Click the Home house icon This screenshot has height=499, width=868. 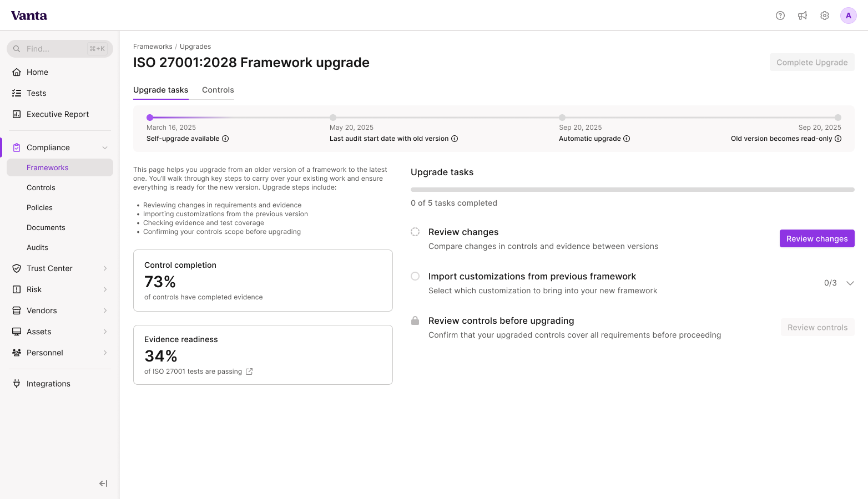17,72
